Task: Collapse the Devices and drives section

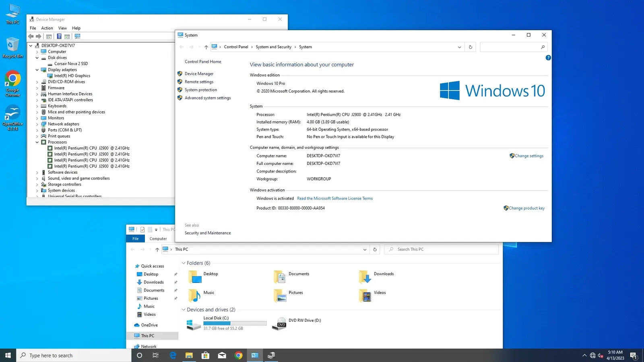Action: [x=184, y=310]
